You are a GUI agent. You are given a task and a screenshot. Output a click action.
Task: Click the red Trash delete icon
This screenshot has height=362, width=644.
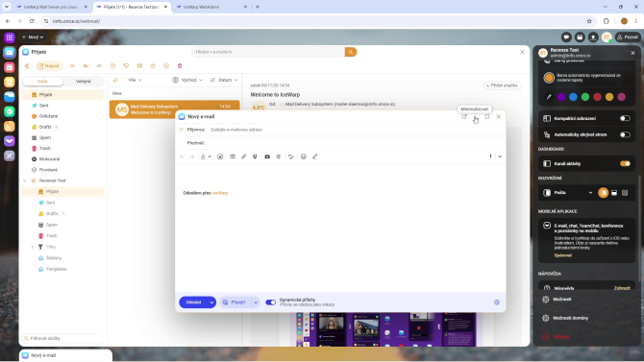(x=180, y=65)
